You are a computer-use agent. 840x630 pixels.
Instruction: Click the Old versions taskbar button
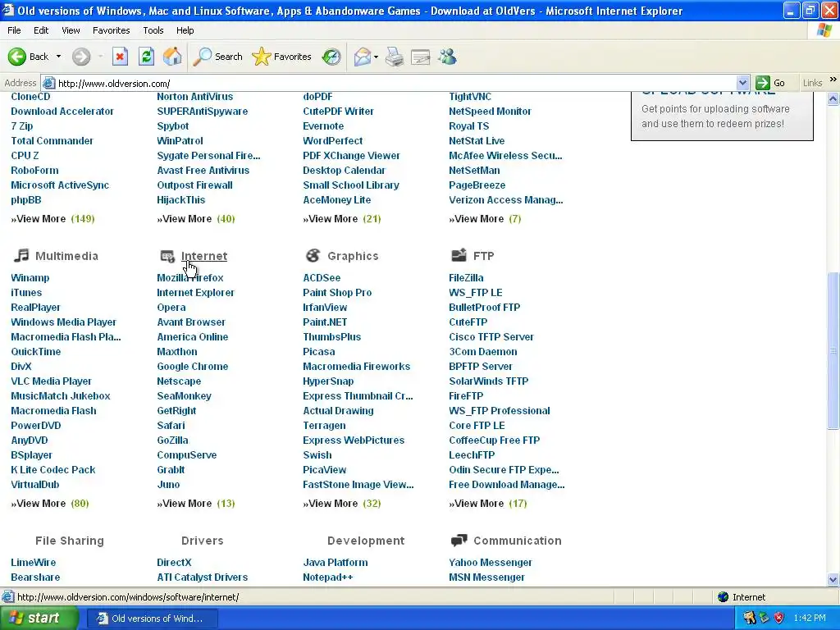(152, 619)
